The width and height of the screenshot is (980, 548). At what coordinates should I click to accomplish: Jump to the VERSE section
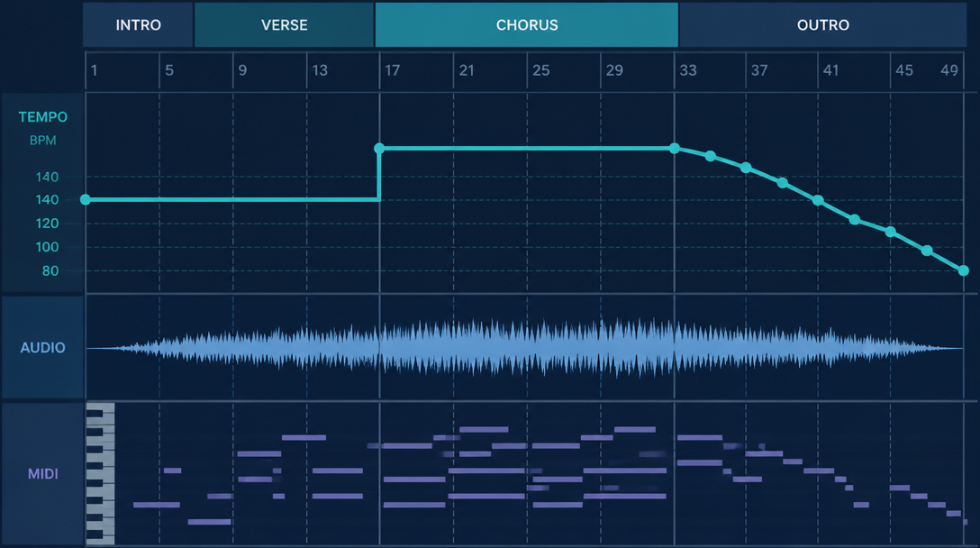pyautogui.click(x=285, y=25)
